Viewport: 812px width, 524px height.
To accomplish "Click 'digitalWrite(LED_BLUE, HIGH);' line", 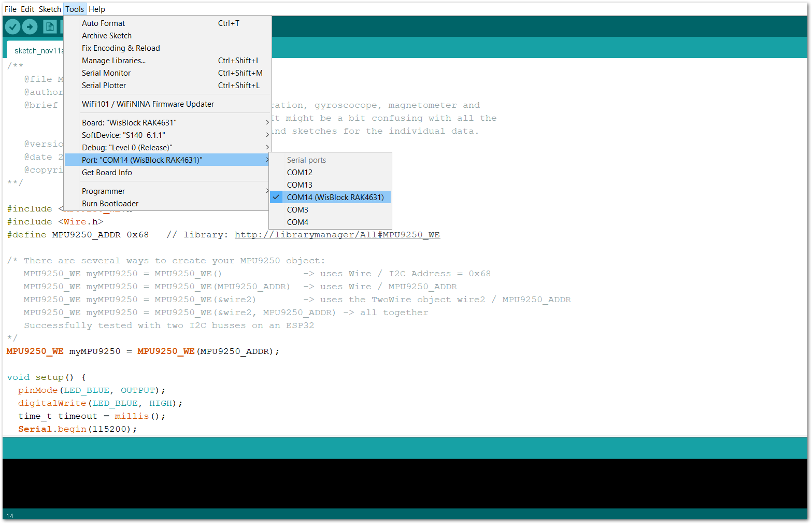I will pyautogui.click(x=100, y=403).
